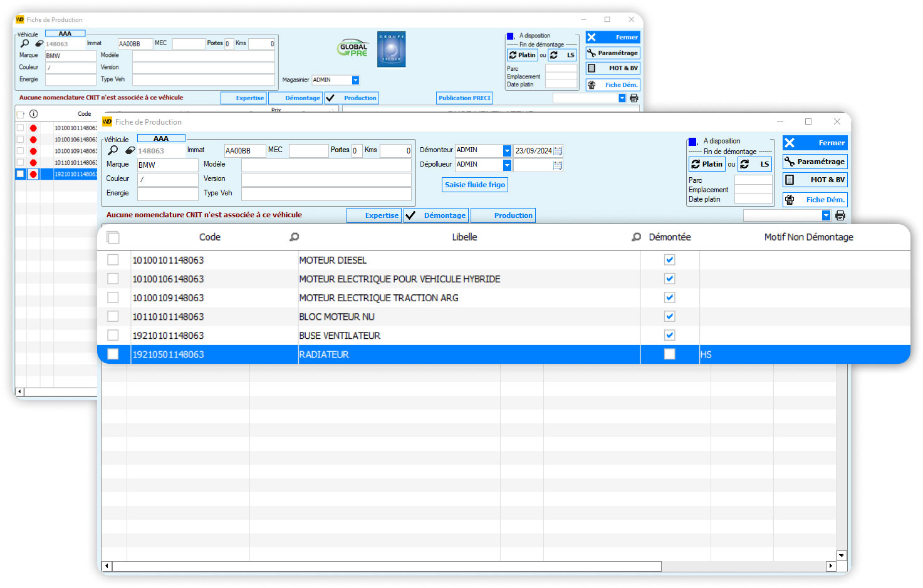Uncheck Démontée for MOTEUR ELECTRIQUE TRACTION ARG
Screen dimensions: 923x588
click(x=670, y=297)
